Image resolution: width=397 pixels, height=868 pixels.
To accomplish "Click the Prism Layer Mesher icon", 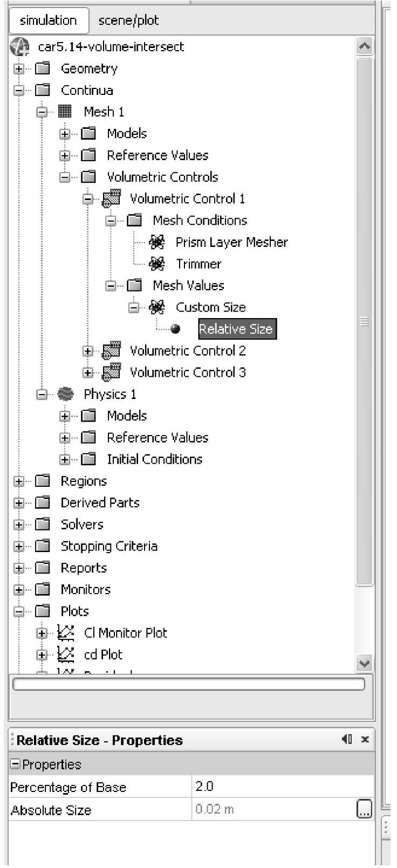I will click(157, 243).
